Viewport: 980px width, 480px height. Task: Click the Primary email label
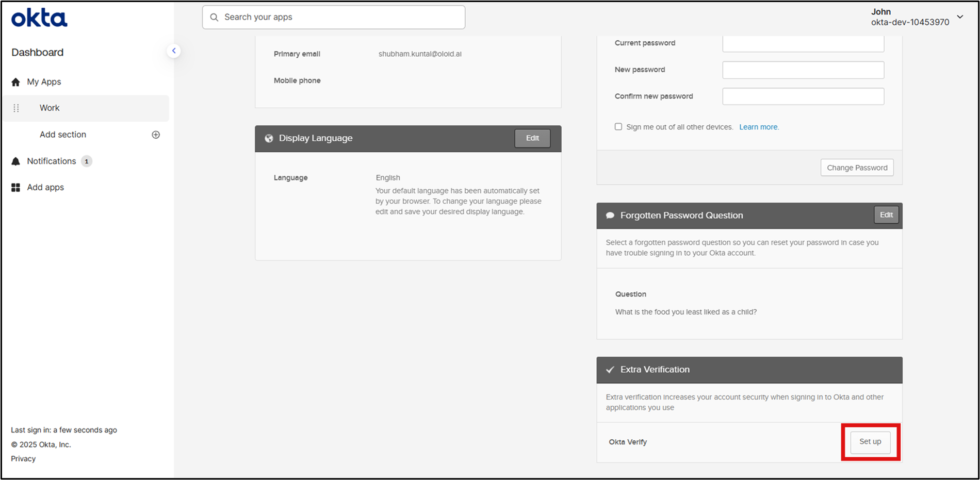pos(297,54)
